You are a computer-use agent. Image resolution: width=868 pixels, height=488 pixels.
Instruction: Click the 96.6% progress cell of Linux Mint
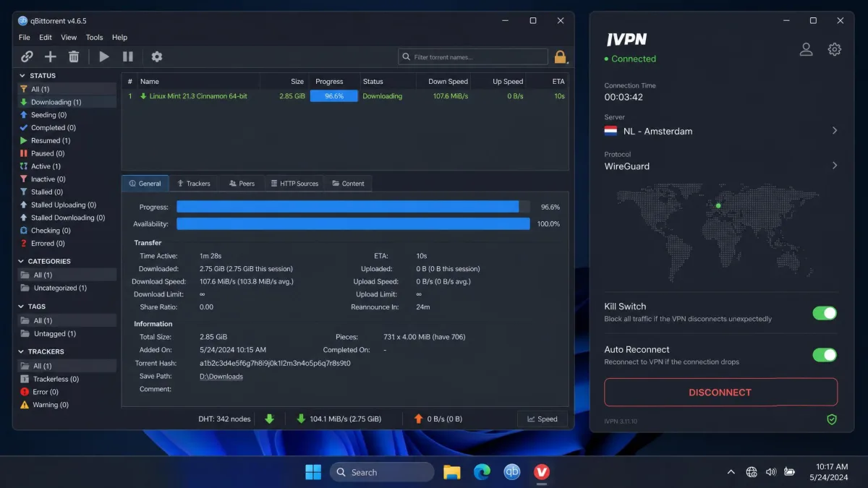(334, 96)
